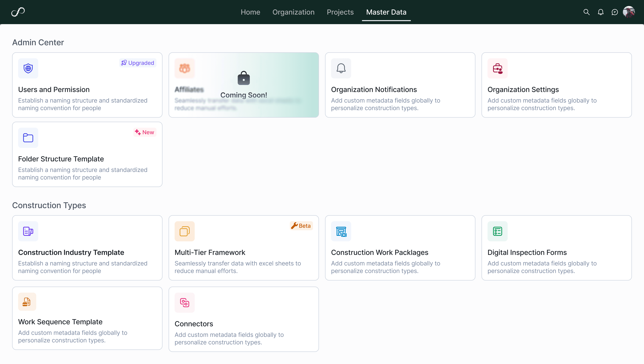644x364 pixels.
Task: Open Construction Industry Template title
Action: pyautogui.click(x=71, y=253)
